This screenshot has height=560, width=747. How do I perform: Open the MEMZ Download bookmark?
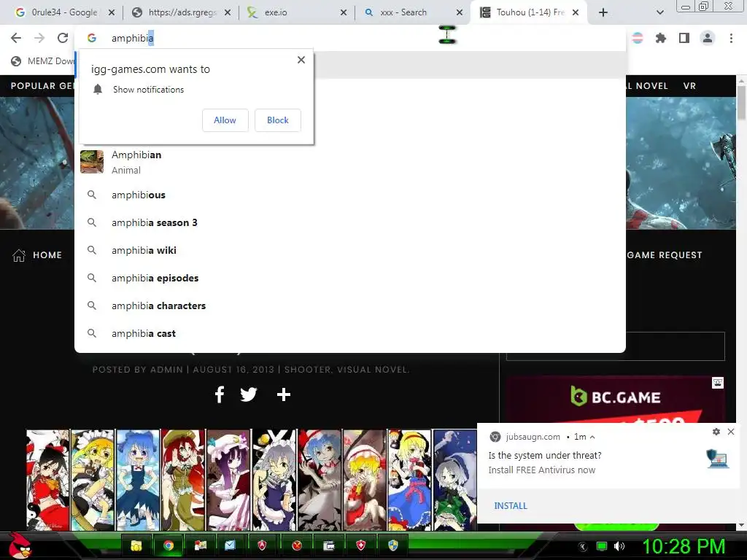pos(43,61)
